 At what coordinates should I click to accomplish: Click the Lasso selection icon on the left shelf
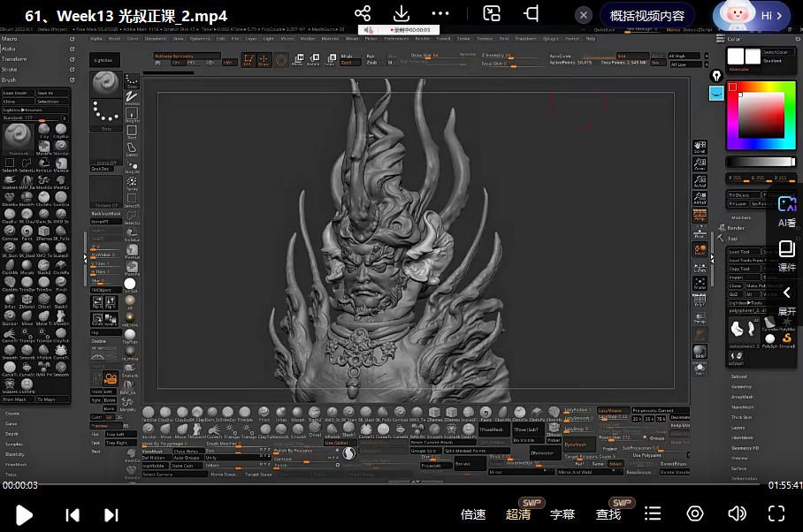131,148
